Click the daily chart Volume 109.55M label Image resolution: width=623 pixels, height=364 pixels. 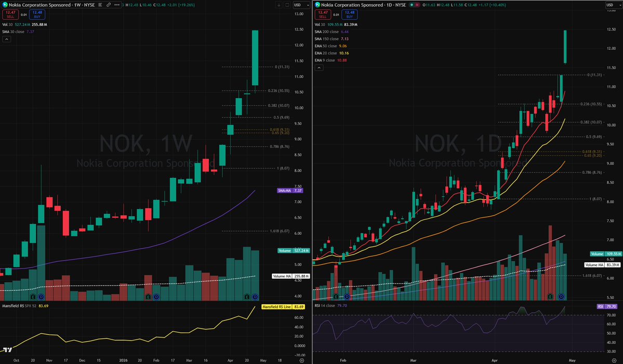point(605,253)
